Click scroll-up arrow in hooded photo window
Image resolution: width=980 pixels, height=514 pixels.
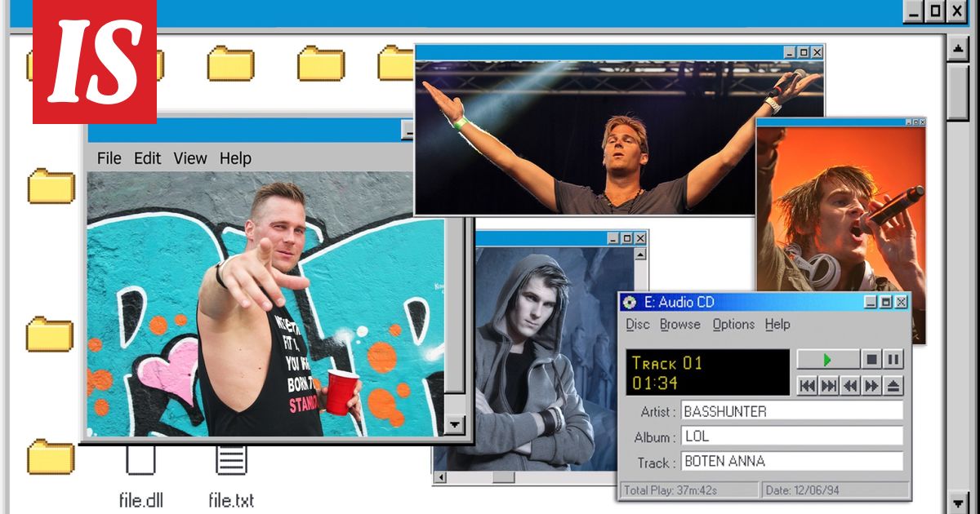click(641, 255)
